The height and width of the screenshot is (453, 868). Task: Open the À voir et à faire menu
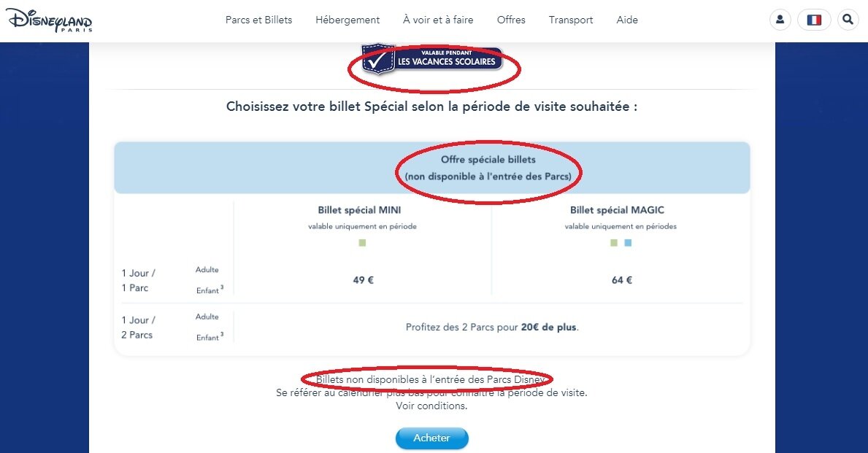pyautogui.click(x=438, y=20)
